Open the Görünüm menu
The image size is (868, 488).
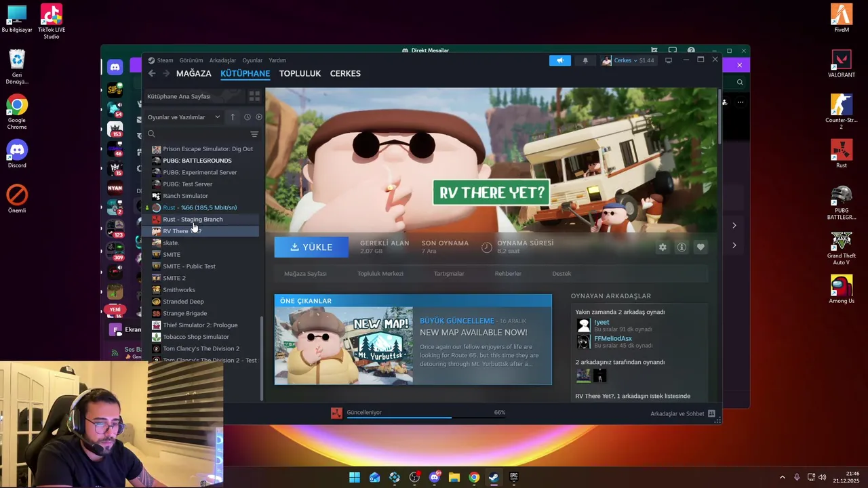click(191, 60)
